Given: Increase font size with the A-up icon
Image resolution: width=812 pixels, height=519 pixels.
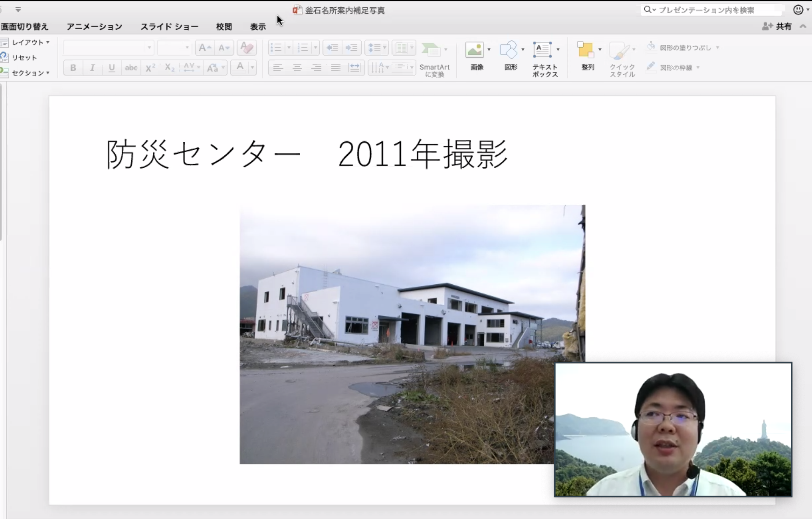Looking at the screenshot, I should click(x=204, y=47).
